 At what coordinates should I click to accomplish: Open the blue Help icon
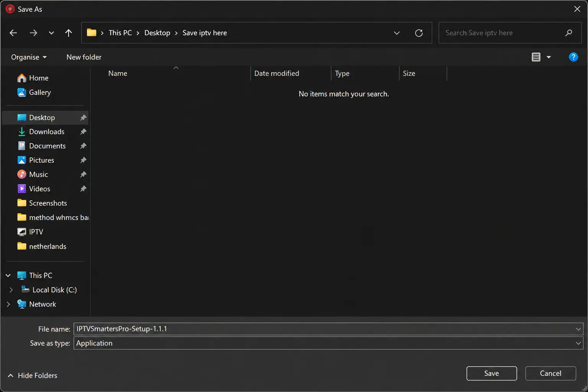[573, 57]
